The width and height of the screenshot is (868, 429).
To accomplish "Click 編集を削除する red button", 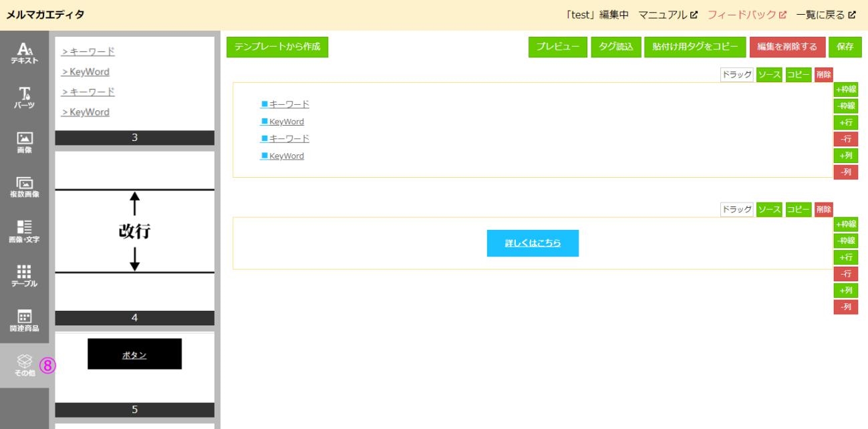I will tap(787, 47).
